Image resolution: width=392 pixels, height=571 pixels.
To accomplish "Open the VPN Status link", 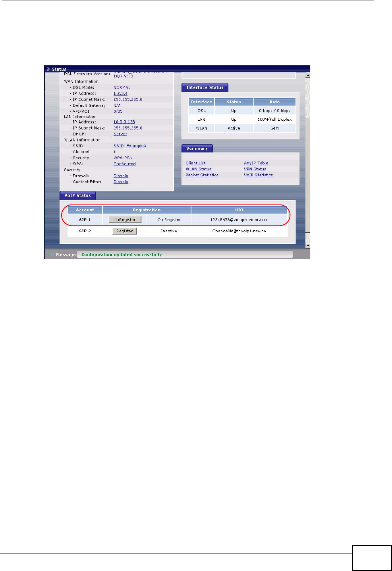I will [x=255, y=169].
